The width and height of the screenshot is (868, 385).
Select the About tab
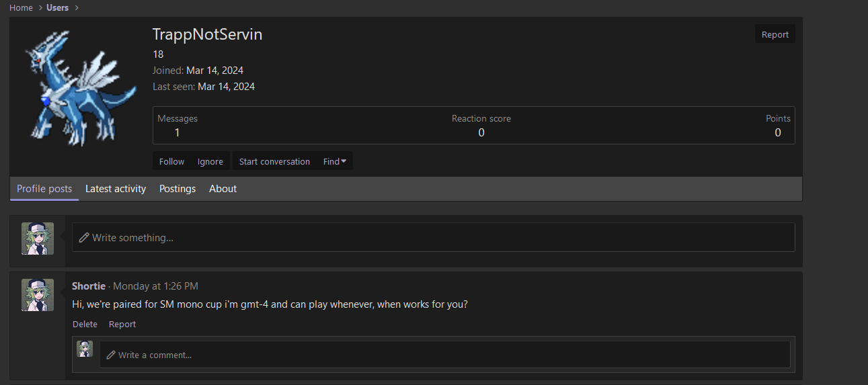[223, 189]
